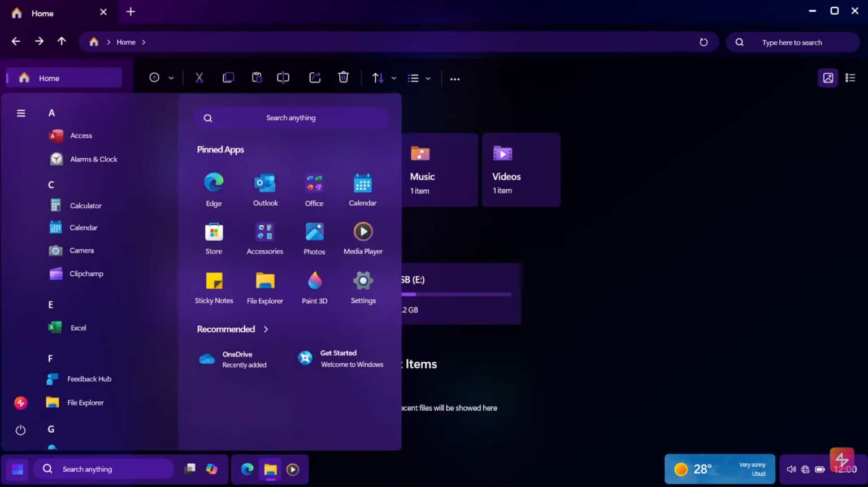Delete selection using the trash icon
This screenshot has height=487, width=868.
click(x=343, y=77)
